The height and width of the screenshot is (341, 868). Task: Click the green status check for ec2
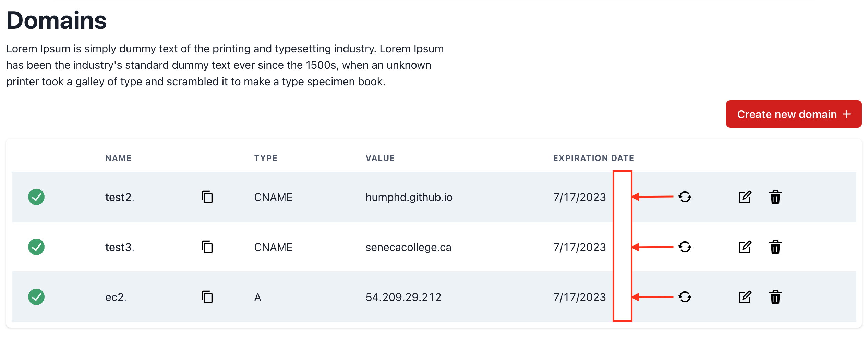click(36, 297)
